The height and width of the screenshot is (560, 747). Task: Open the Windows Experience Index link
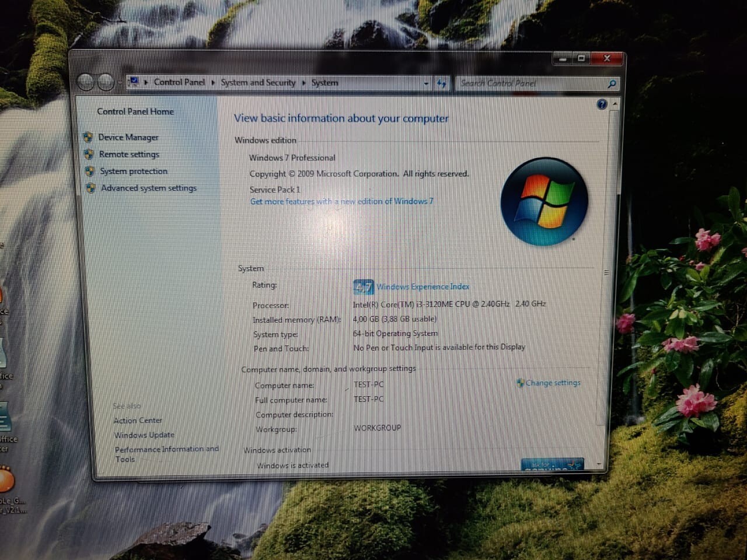click(423, 286)
